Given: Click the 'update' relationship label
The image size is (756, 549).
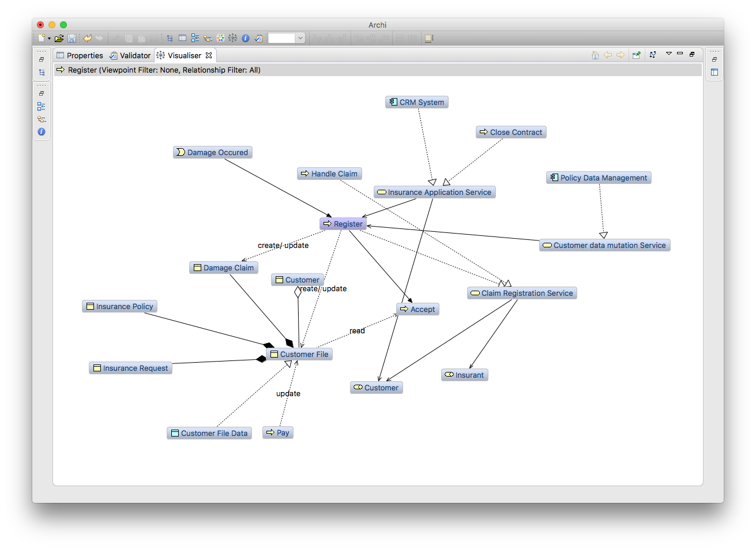Looking at the screenshot, I should tap(288, 393).
